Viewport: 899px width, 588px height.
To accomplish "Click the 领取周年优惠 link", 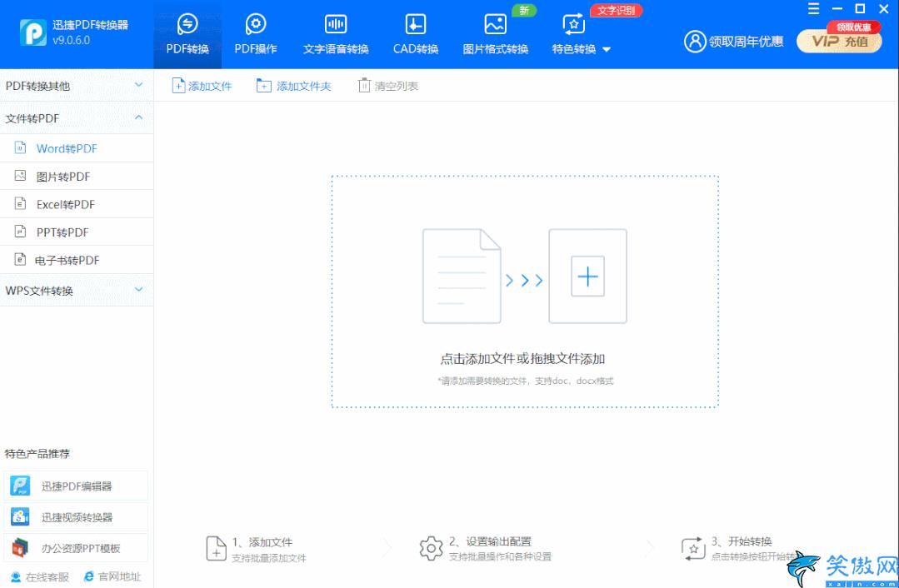I will [746, 42].
